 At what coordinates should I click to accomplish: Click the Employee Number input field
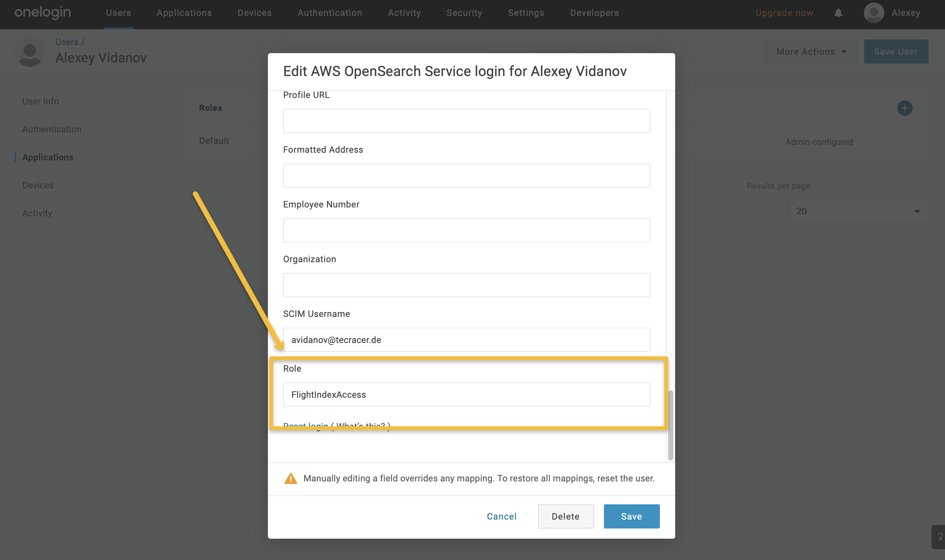[x=466, y=230]
